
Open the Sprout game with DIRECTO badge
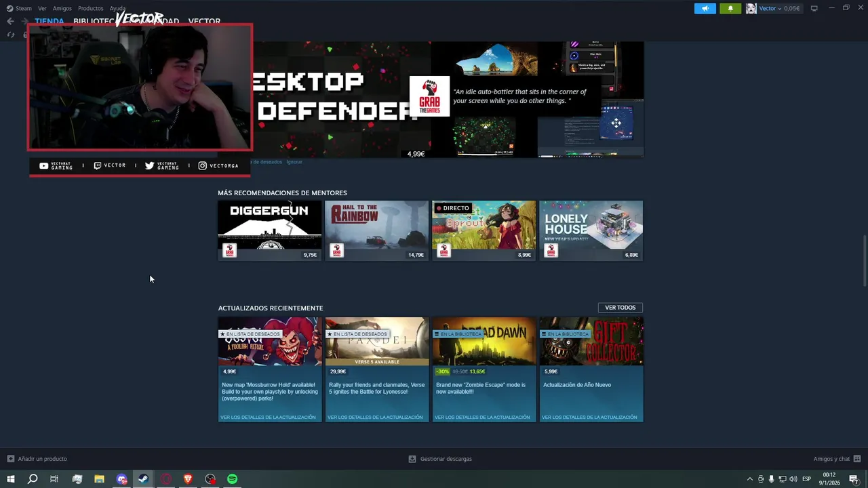click(484, 230)
